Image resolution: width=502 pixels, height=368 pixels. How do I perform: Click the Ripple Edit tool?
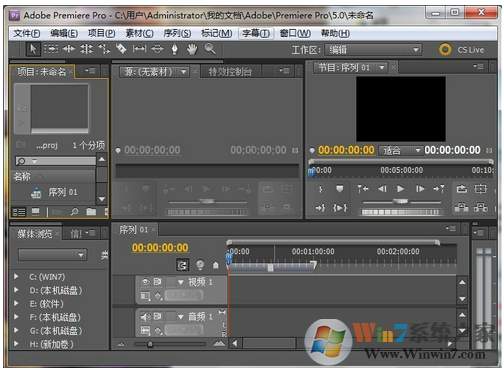[69, 49]
